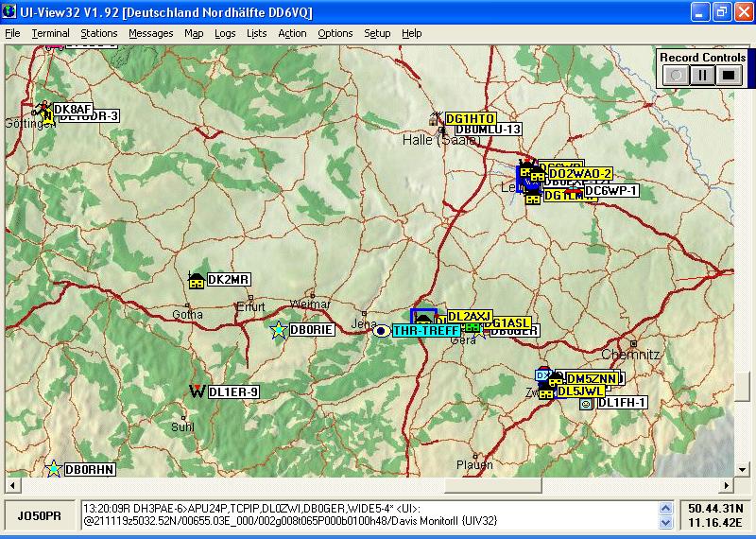
Task: Click the DB0RHN star icon
Action: coord(53,468)
